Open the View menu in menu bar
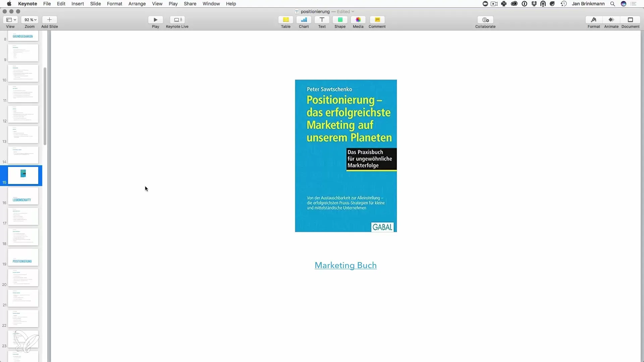 pos(157,4)
